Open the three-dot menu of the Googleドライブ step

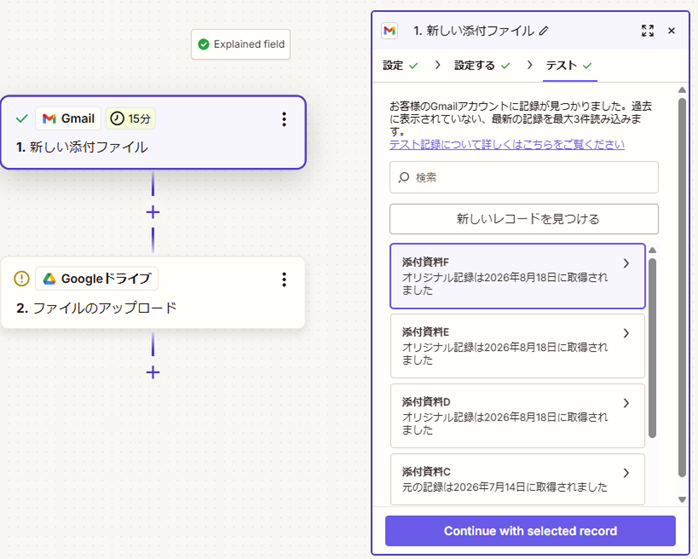click(284, 280)
